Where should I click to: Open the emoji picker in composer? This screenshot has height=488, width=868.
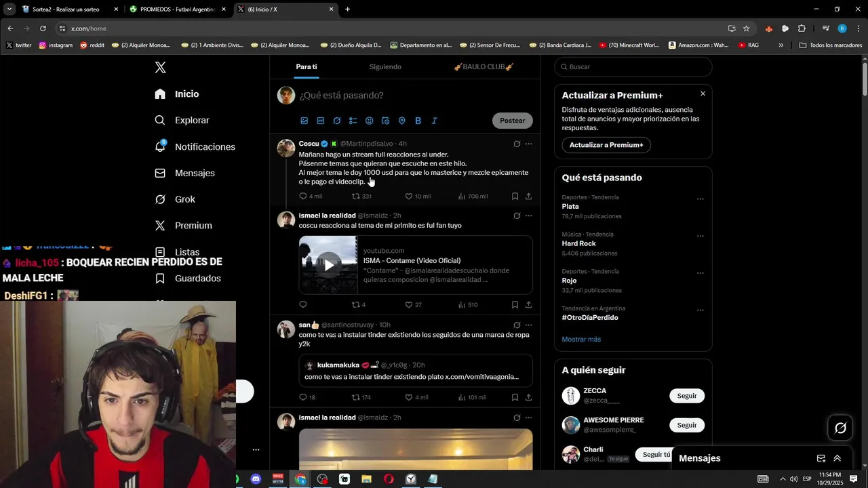370,121
